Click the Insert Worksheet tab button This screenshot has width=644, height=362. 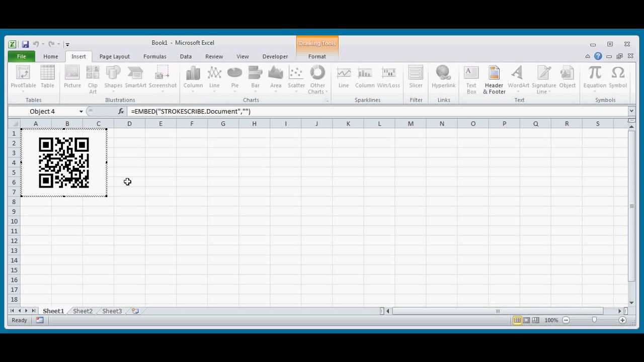[135, 311]
